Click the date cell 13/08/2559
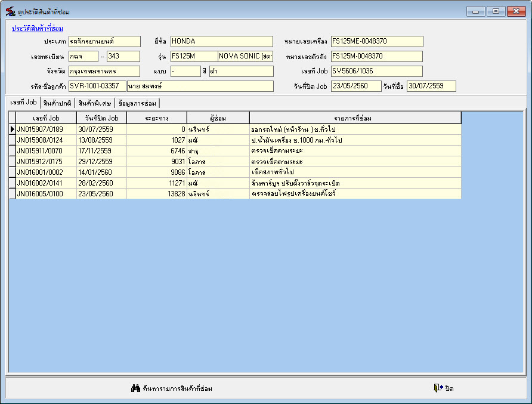Viewport: 532px width, 404px height. click(x=101, y=140)
